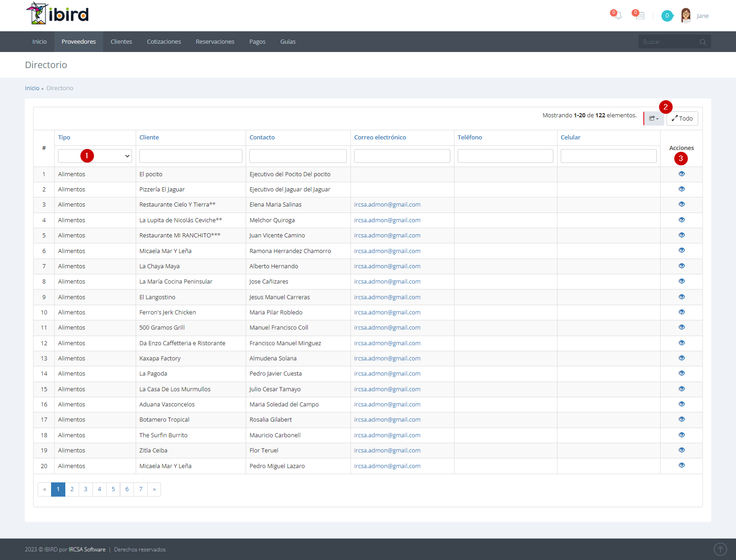Click the Teléfono filter input field

pyautogui.click(x=506, y=156)
